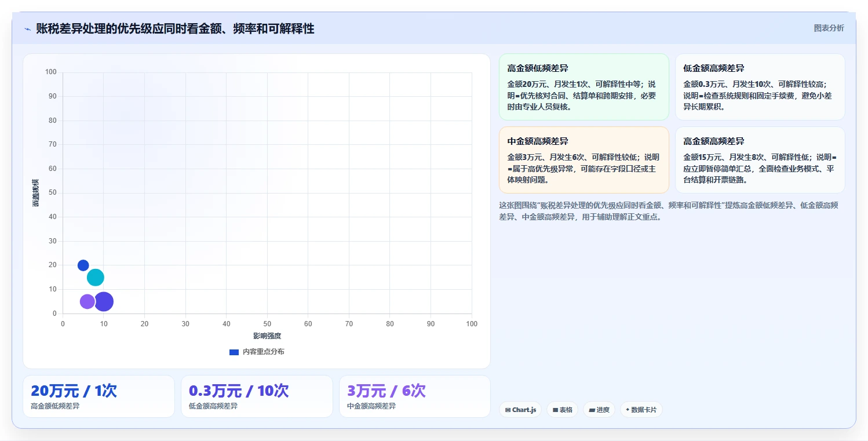Click the 图表分析 label in header
The height and width of the screenshot is (441, 868).
pos(829,28)
